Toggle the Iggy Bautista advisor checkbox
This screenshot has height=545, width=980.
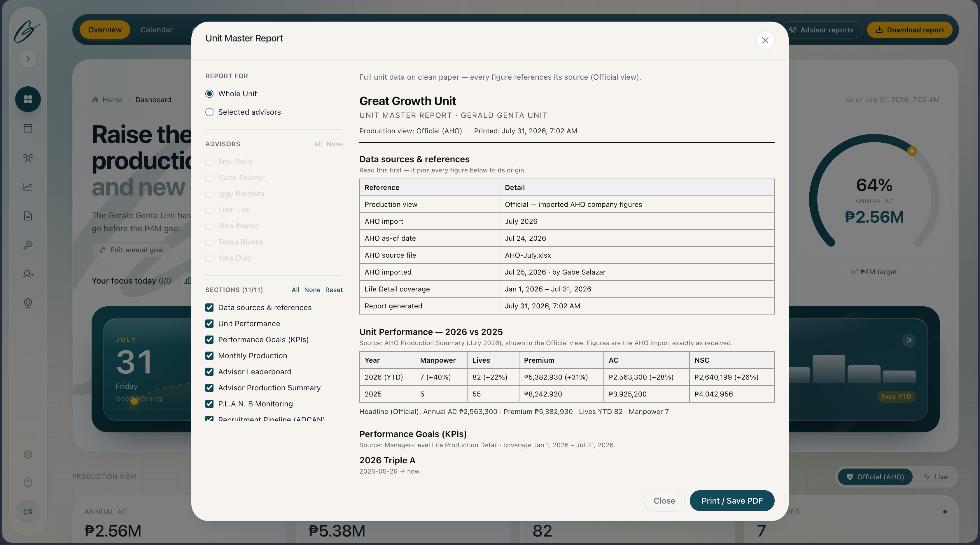[x=209, y=194]
